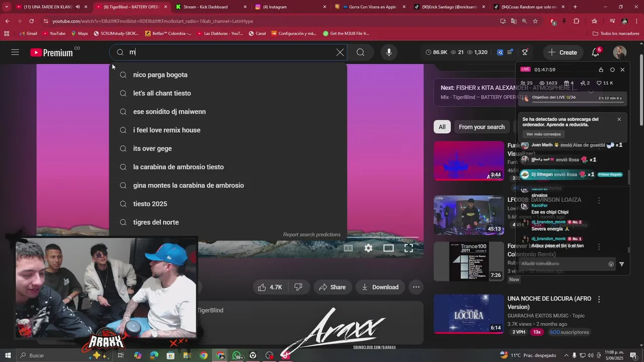Send comment with the arrow icon
Viewport: 644px width, 362px height.
[621, 264]
